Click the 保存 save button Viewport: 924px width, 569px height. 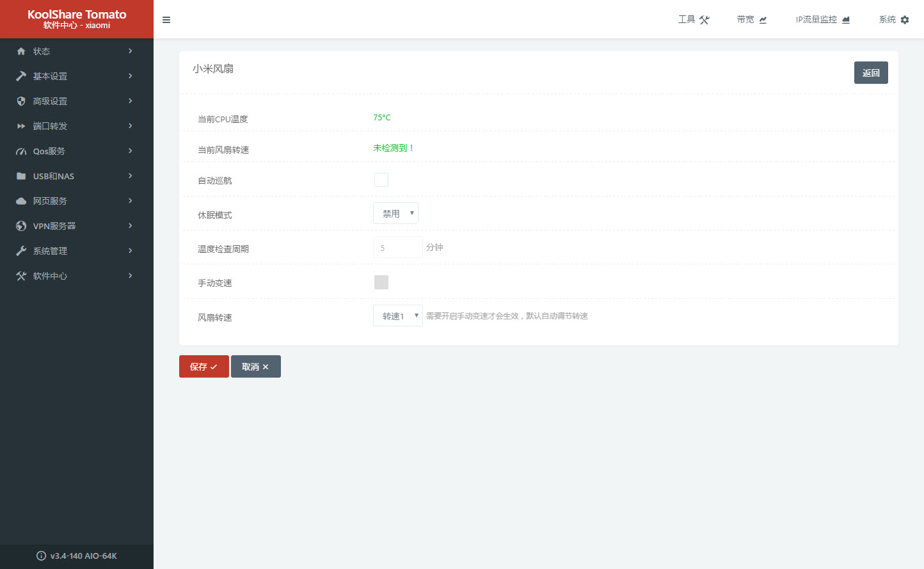click(x=203, y=367)
